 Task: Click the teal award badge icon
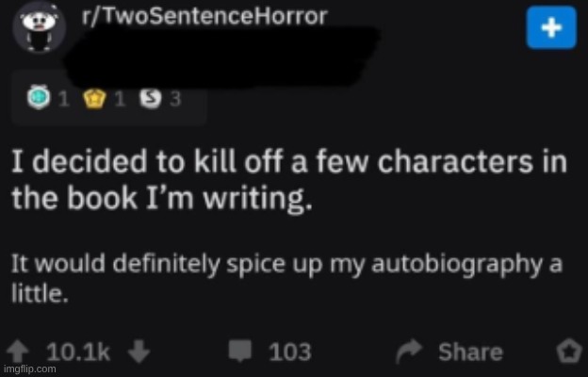(39, 98)
